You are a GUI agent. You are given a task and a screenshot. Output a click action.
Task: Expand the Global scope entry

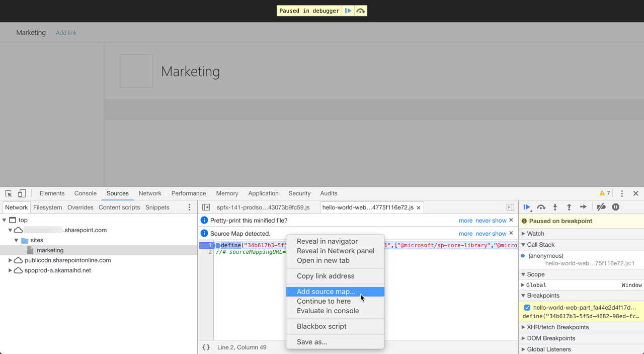[523, 285]
